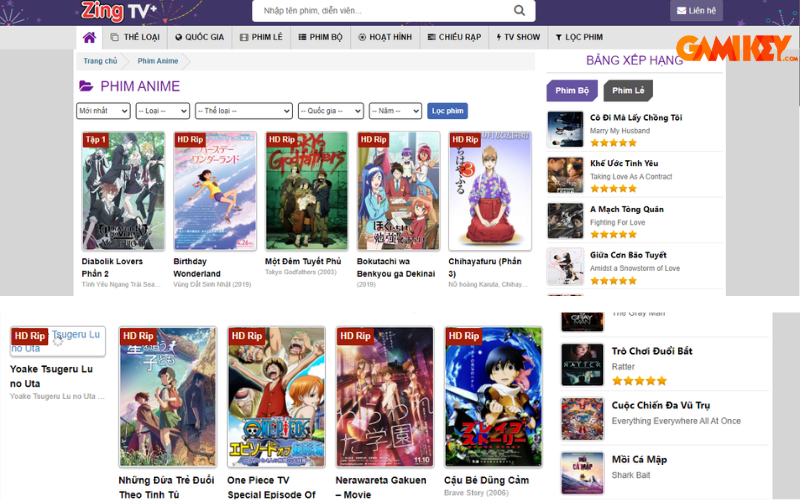Viewport: 800px width, 500px height.
Task: Click the Tập 1 badge on Diabolik Lovers
Action: tap(95, 139)
